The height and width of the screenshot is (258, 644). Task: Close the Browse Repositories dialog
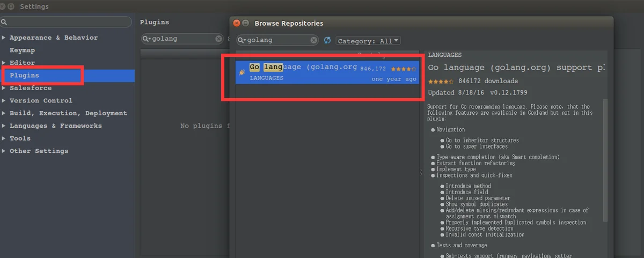(237, 23)
